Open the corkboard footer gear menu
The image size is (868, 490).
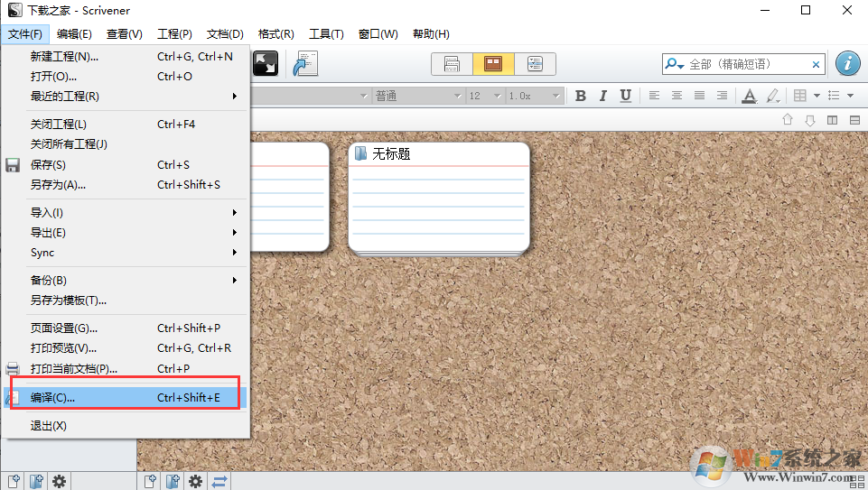click(195, 481)
